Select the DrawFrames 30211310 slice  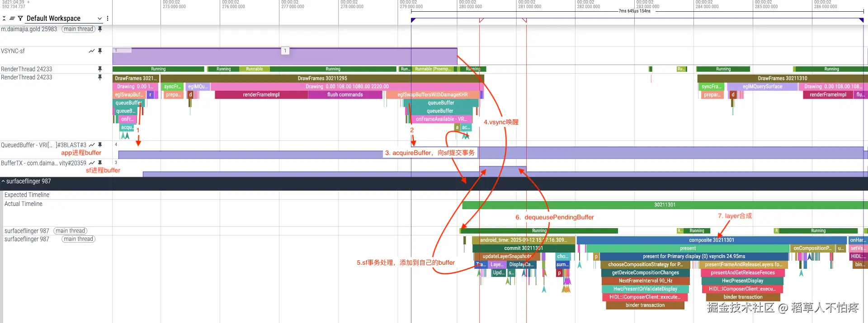[783, 78]
